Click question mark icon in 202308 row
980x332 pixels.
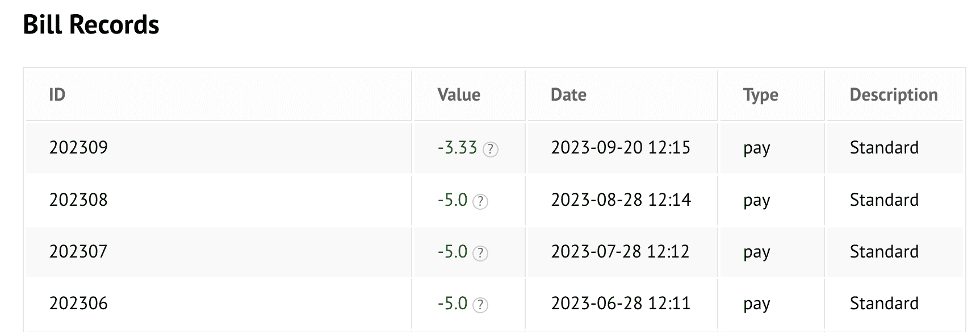tap(480, 202)
